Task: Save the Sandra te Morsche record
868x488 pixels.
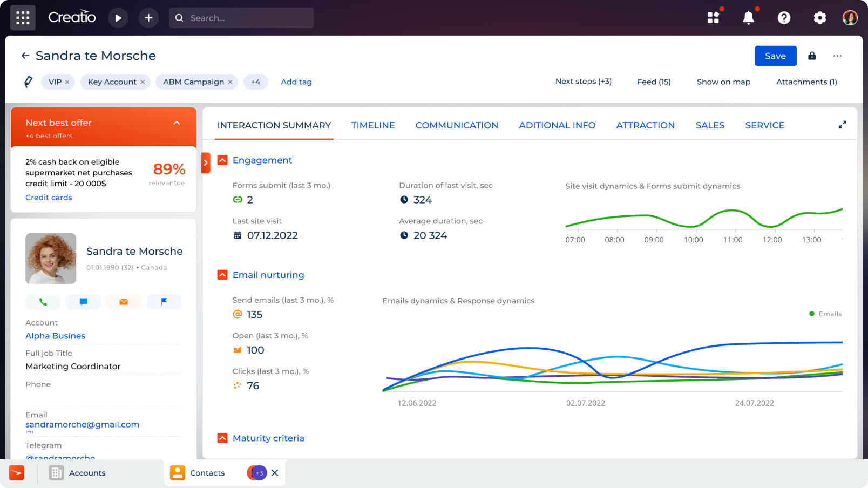Action: coord(775,56)
